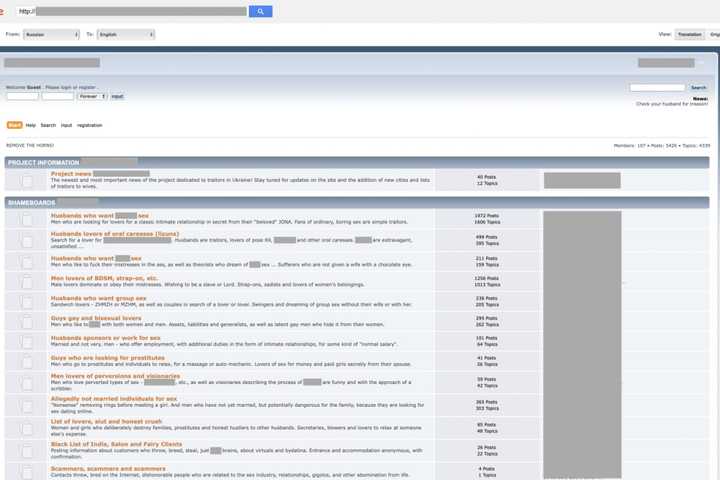Image resolution: width=720 pixels, height=480 pixels.
Task: Open Scammers, scammers and scammers board
Action: pyautogui.click(x=108, y=469)
